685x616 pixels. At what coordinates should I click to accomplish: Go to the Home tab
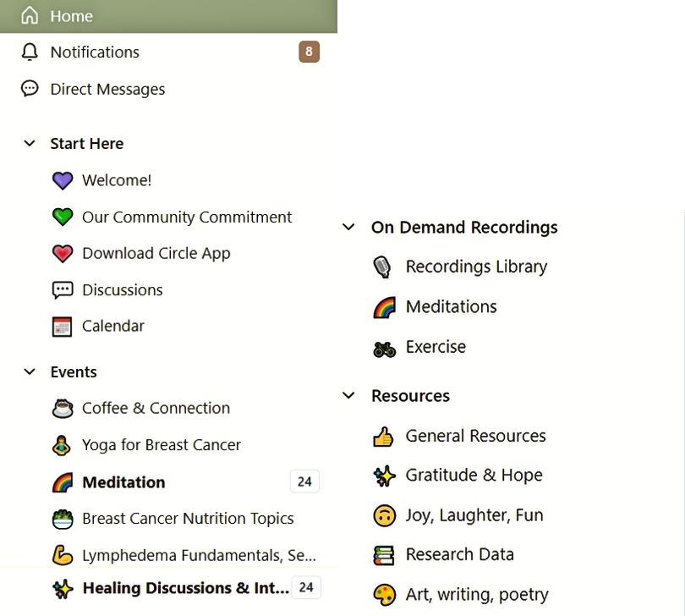point(168,16)
